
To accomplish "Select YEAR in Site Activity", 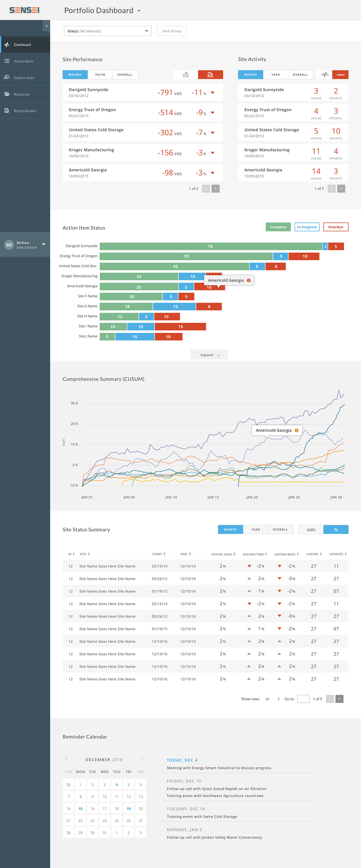I will [275, 75].
